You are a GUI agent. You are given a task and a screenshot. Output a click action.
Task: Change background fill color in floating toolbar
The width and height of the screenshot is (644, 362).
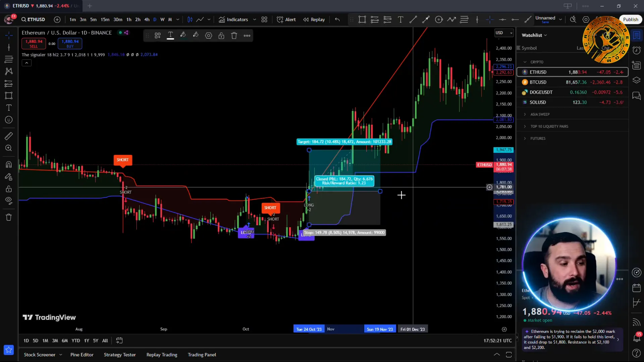(x=196, y=36)
